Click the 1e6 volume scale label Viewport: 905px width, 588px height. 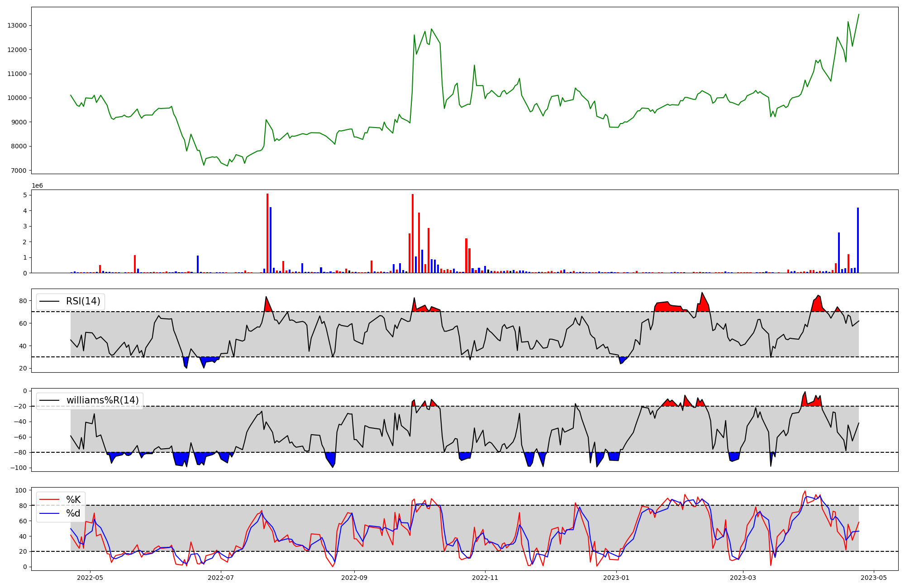[x=37, y=185]
